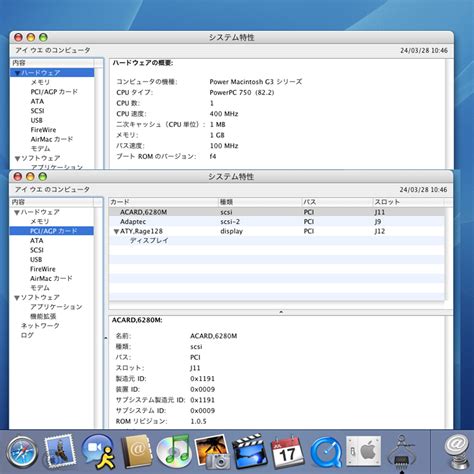Open Safari from the Dock
This screenshot has width=474, height=474.
click(22, 452)
